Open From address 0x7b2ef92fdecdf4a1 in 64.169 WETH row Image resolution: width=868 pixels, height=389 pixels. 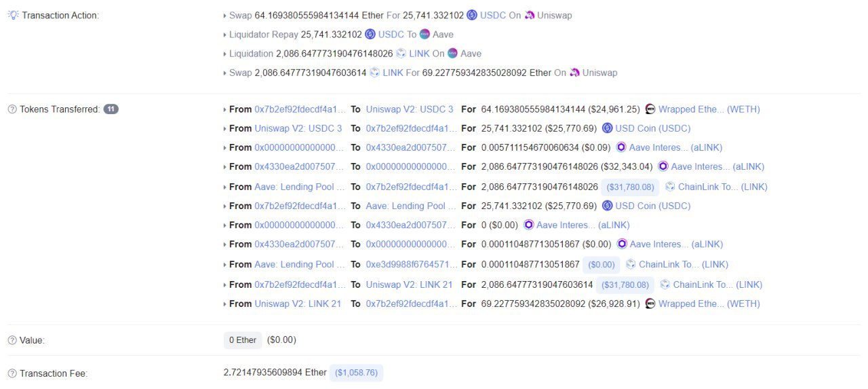pos(300,109)
